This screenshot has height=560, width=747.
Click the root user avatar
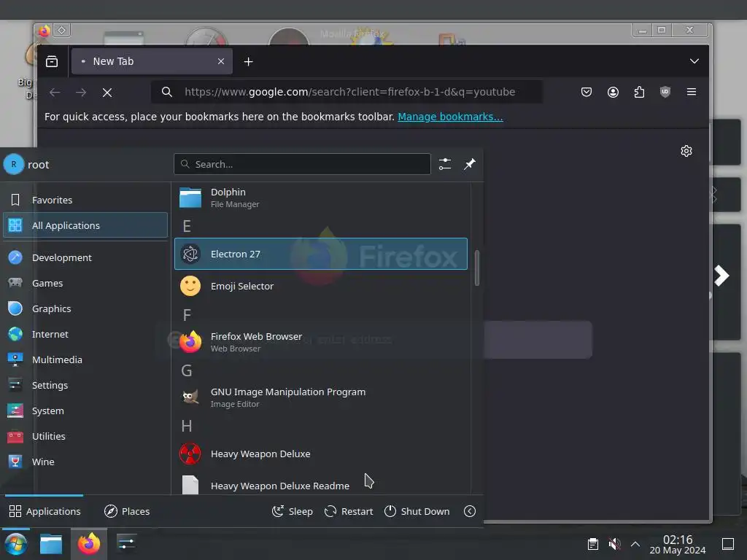(x=14, y=164)
